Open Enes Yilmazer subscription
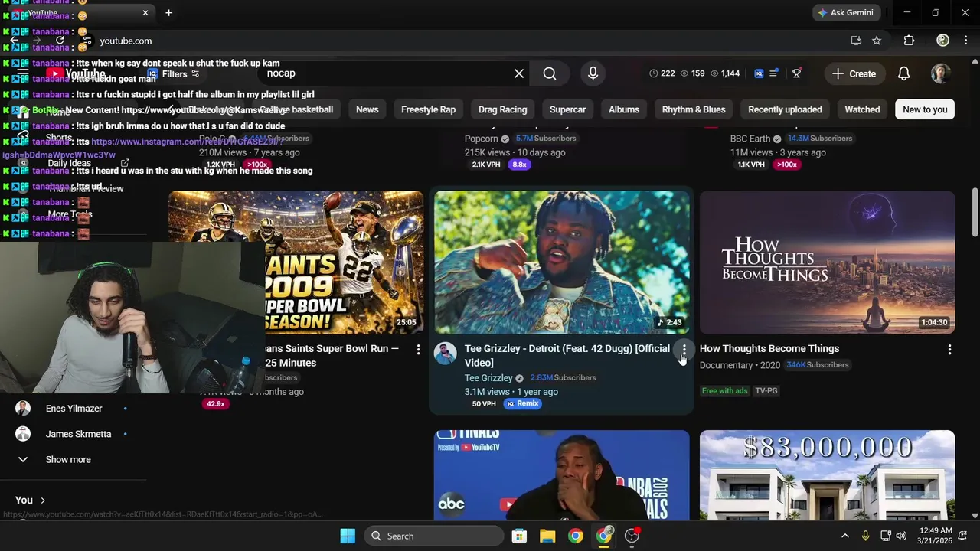 [x=73, y=409]
